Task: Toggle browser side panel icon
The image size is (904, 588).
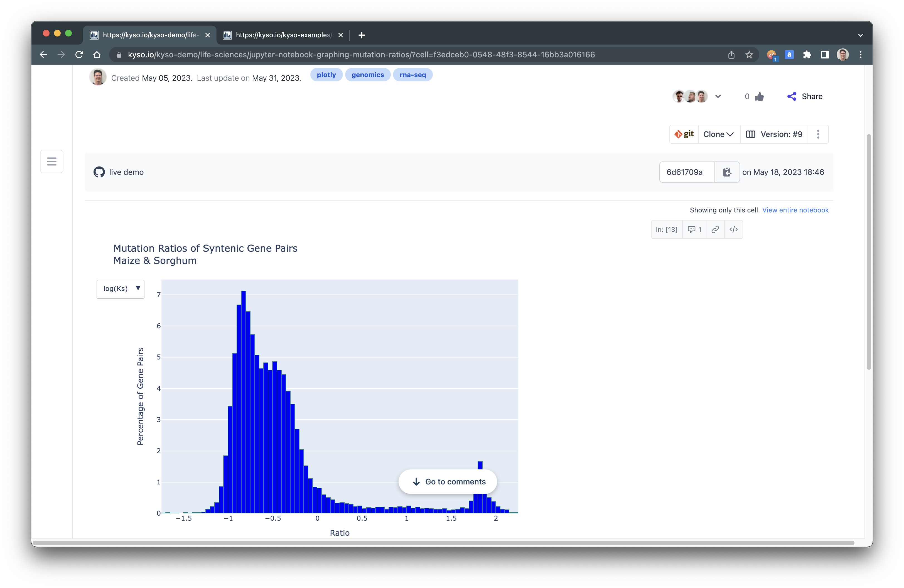Action: 824,55
